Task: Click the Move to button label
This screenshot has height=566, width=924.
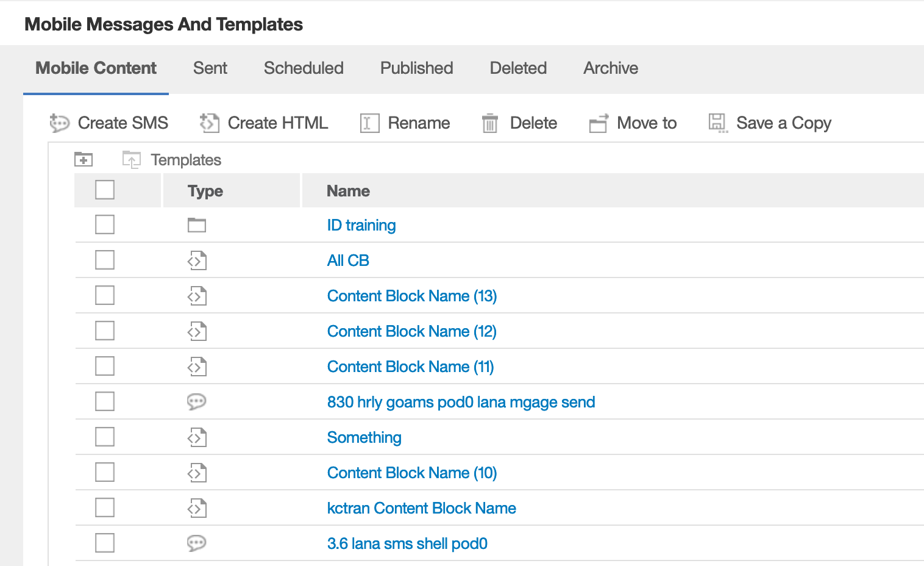Action: click(x=647, y=123)
